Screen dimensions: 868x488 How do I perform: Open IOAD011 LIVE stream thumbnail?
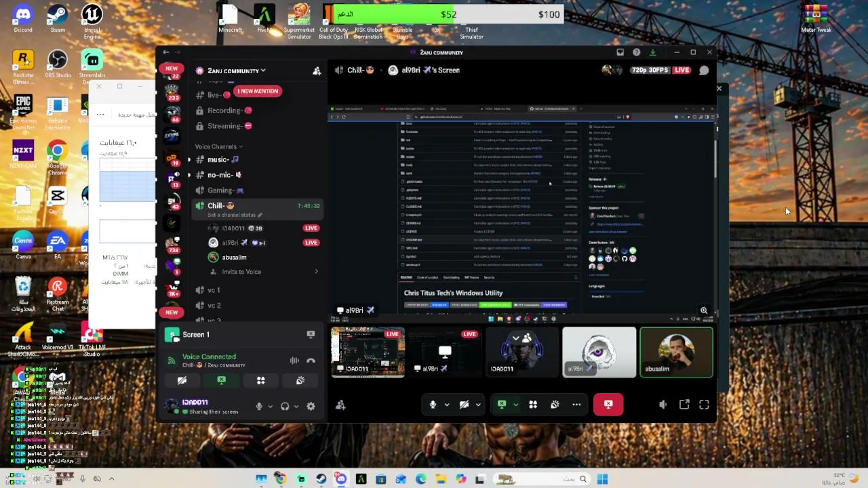tap(368, 352)
